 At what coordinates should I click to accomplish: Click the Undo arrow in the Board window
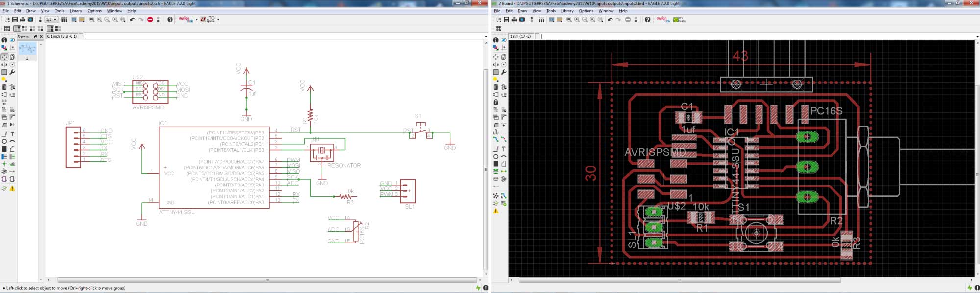(610, 20)
